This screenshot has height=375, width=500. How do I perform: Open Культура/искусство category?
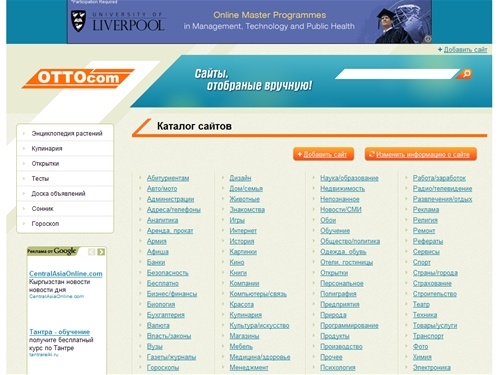pyautogui.click(x=259, y=326)
